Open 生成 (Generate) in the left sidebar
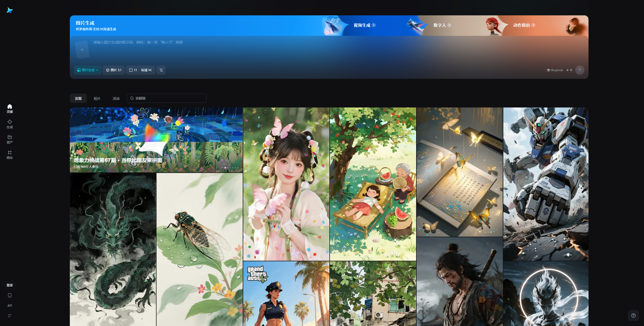The image size is (644, 326). (x=9, y=124)
